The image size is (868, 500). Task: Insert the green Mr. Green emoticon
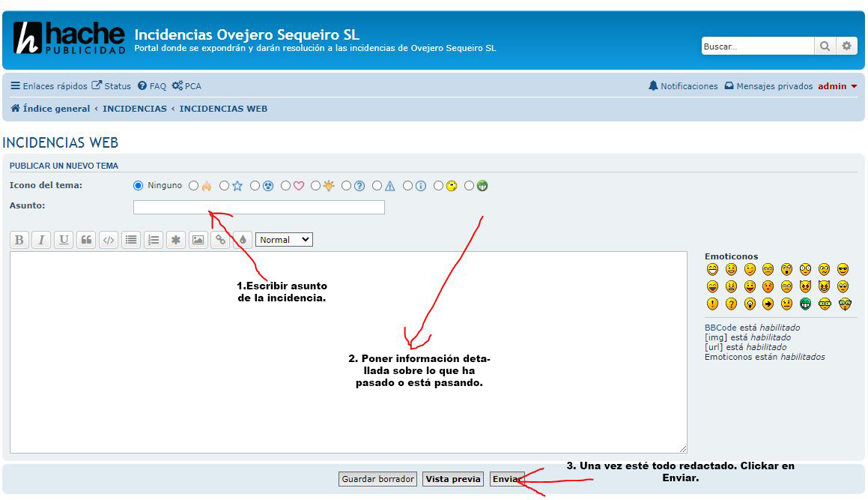point(805,304)
